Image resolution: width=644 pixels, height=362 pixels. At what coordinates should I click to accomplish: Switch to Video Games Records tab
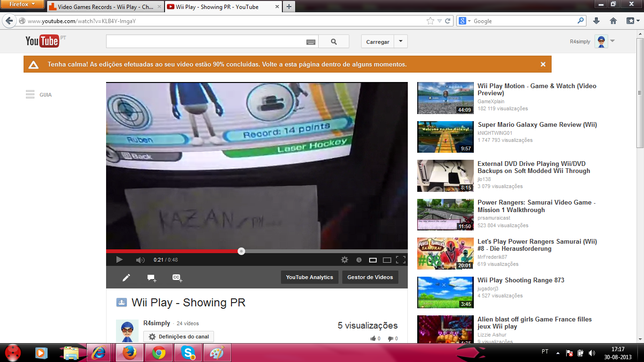(x=104, y=7)
